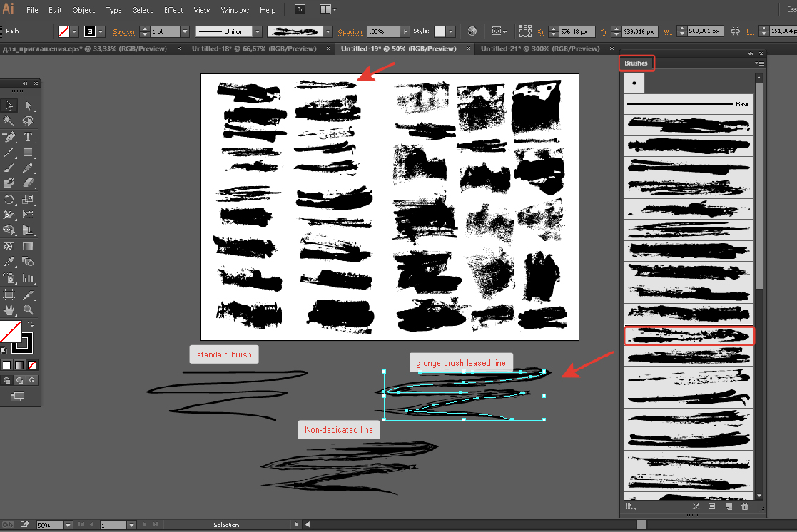
Task: Pick the Type tool
Action: [29, 137]
